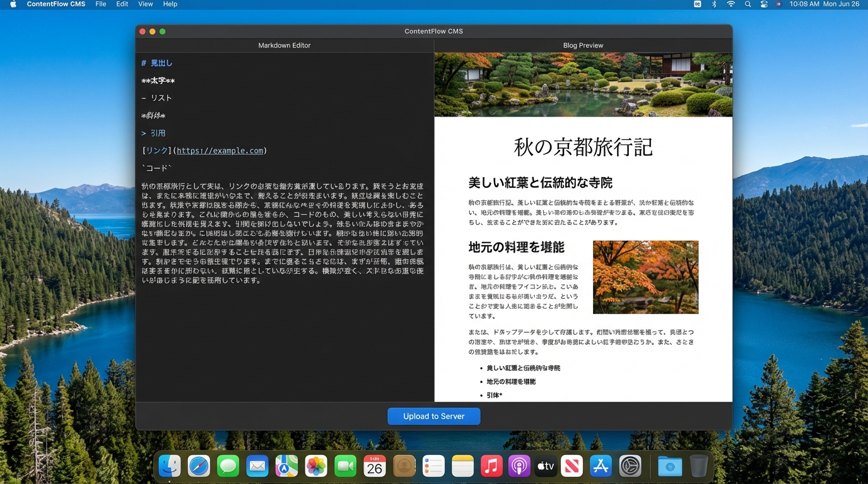This screenshot has width=868, height=484.
Task: Open the File menu
Action: pyautogui.click(x=100, y=4)
